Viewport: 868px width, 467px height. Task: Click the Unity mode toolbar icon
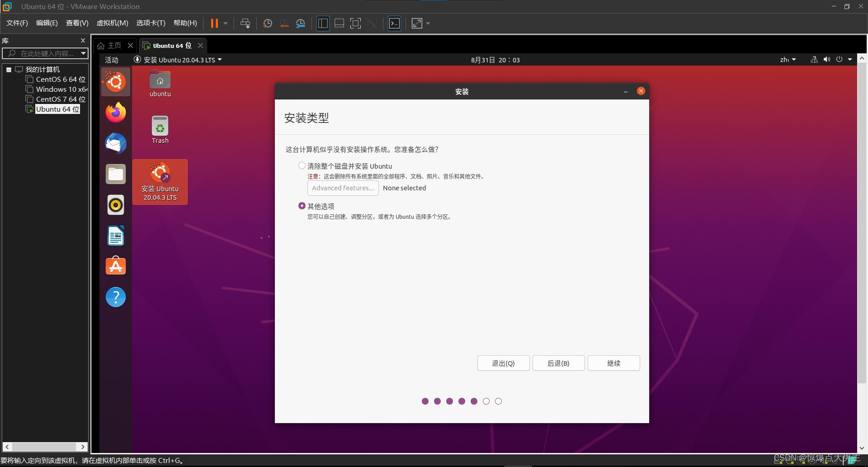tap(372, 23)
